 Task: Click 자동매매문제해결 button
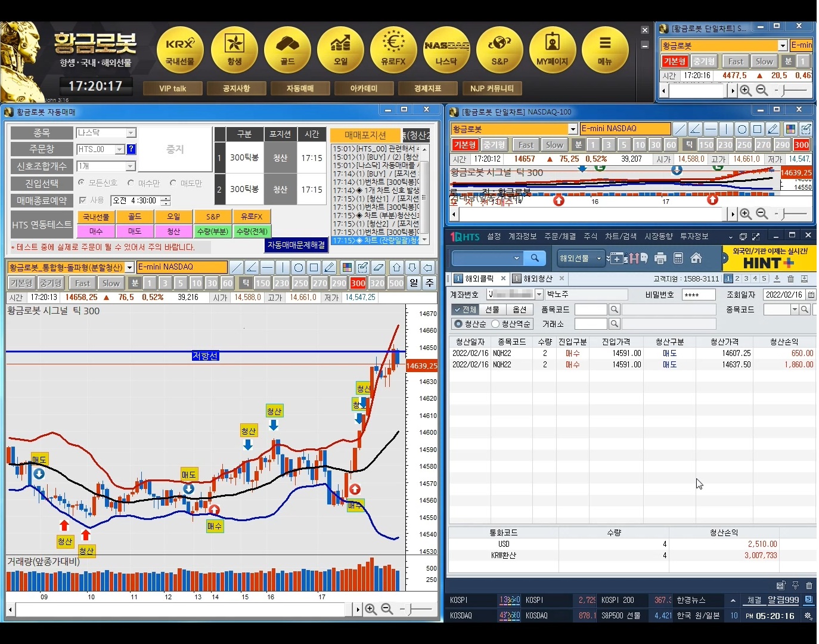[x=296, y=245]
